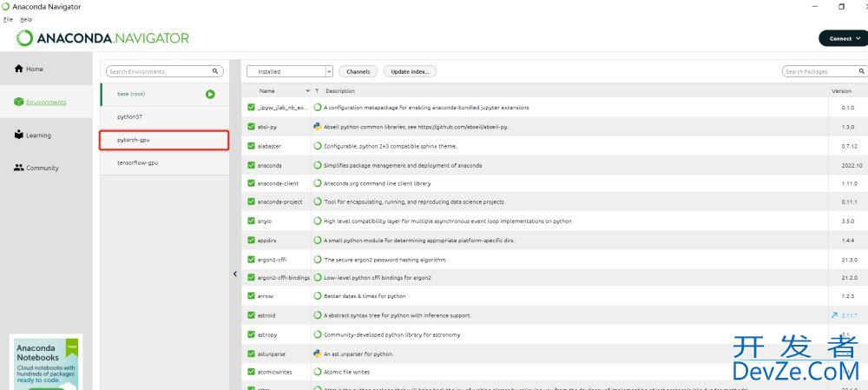868x390 pixels.
Task: Click the python icon beside astunparse description
Action: pyautogui.click(x=317, y=354)
